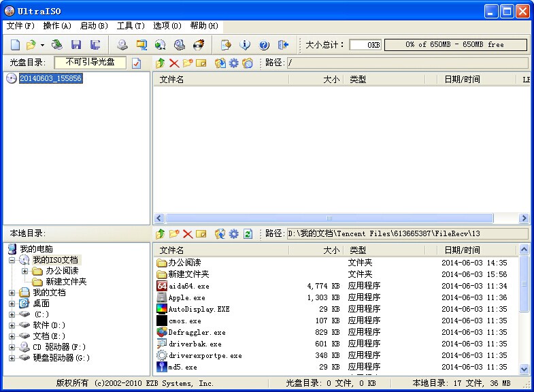
Task: Click red Delete X in disc directory toolbar
Action: (x=174, y=63)
